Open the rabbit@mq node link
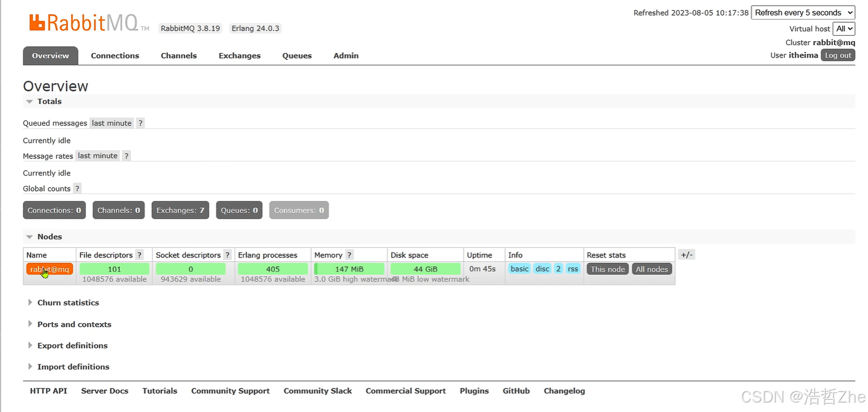 (50, 269)
